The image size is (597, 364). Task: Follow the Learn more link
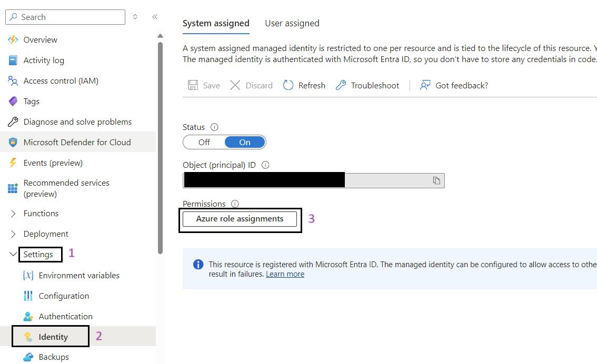(x=285, y=274)
